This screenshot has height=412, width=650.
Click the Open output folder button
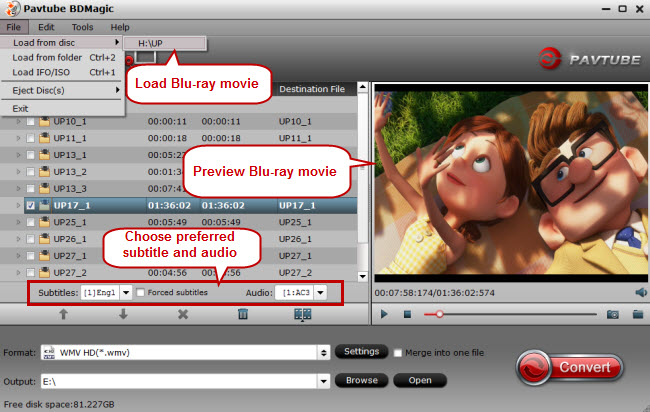click(420, 380)
